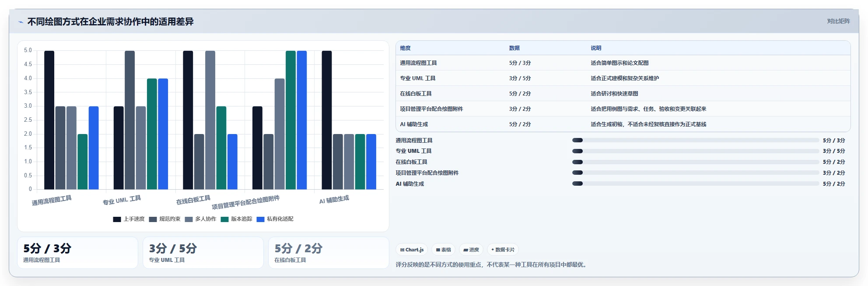Click the blue icon beside the panel title

(21, 22)
